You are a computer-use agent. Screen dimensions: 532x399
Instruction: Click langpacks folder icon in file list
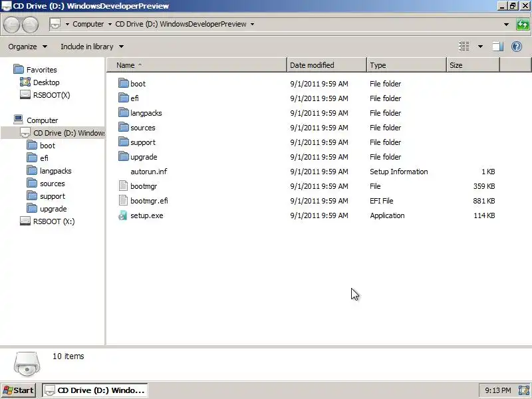tap(124, 112)
